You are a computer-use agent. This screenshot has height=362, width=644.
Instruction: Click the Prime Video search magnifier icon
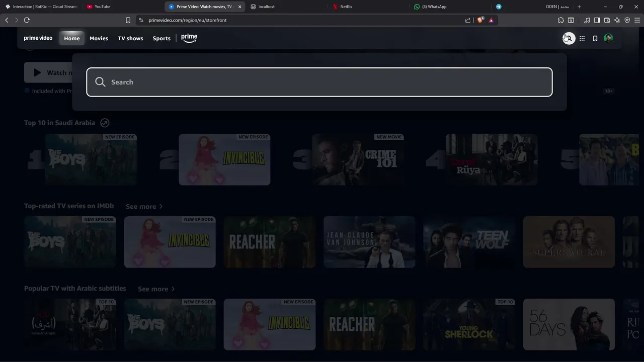[569, 38]
